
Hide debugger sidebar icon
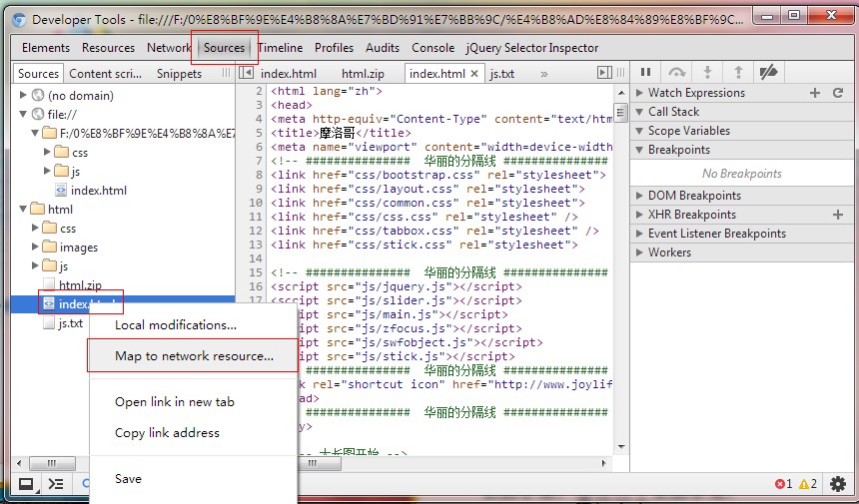click(x=604, y=73)
